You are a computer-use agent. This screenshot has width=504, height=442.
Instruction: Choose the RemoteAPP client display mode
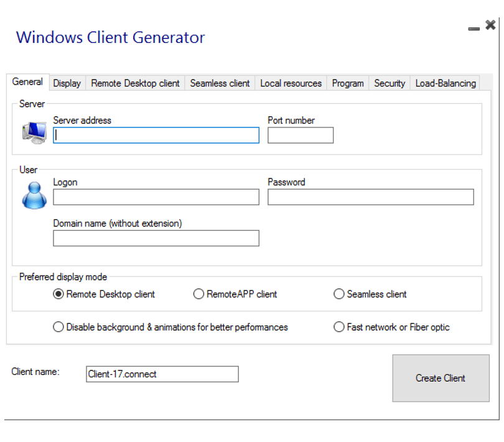tap(198, 294)
